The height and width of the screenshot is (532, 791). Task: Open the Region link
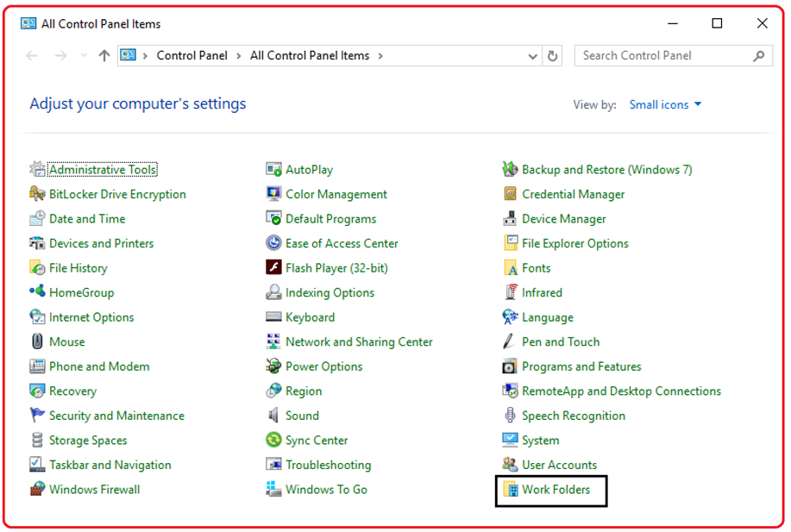(x=303, y=391)
